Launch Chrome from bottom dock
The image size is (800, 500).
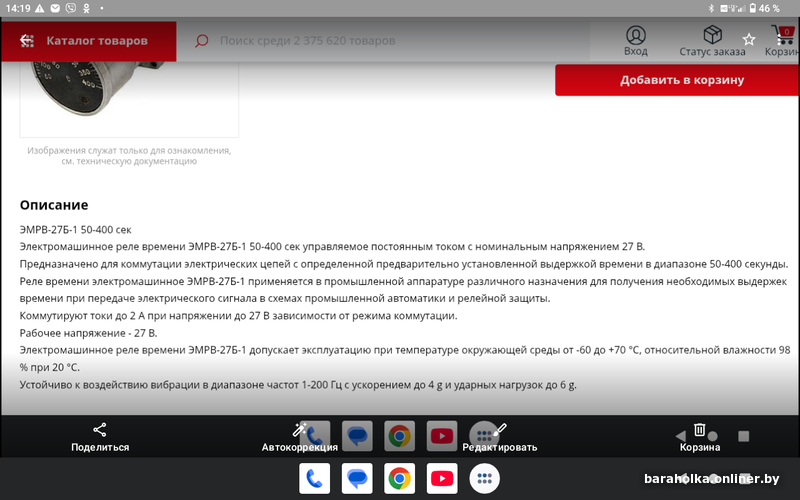pos(399,479)
